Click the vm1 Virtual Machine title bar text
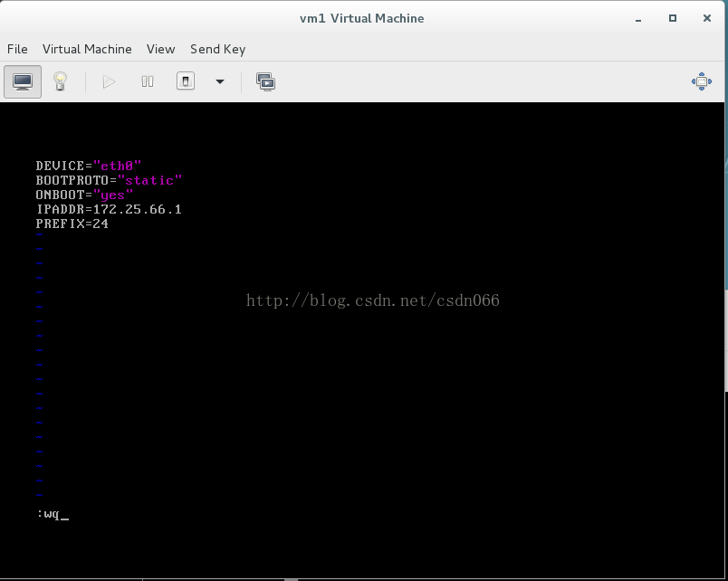The height and width of the screenshot is (581, 728). pyautogui.click(x=361, y=19)
